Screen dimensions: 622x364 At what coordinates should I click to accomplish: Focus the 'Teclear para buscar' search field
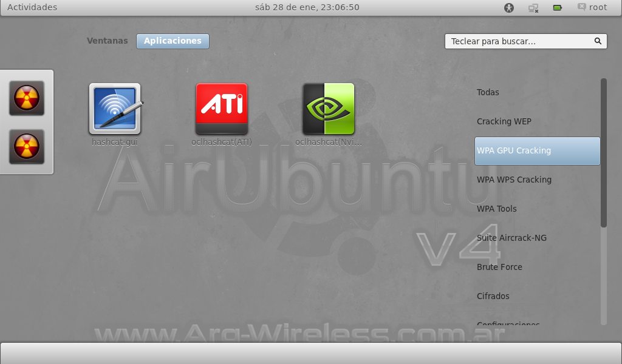coord(519,41)
